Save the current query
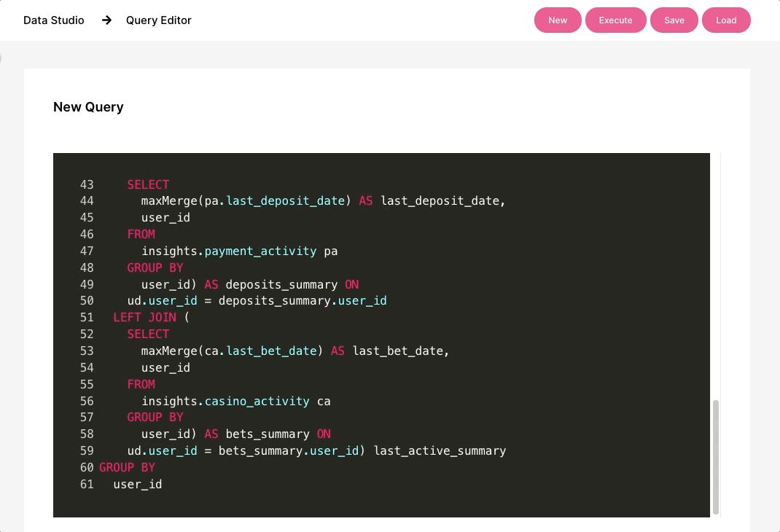This screenshot has height=532, width=780. [x=674, y=20]
